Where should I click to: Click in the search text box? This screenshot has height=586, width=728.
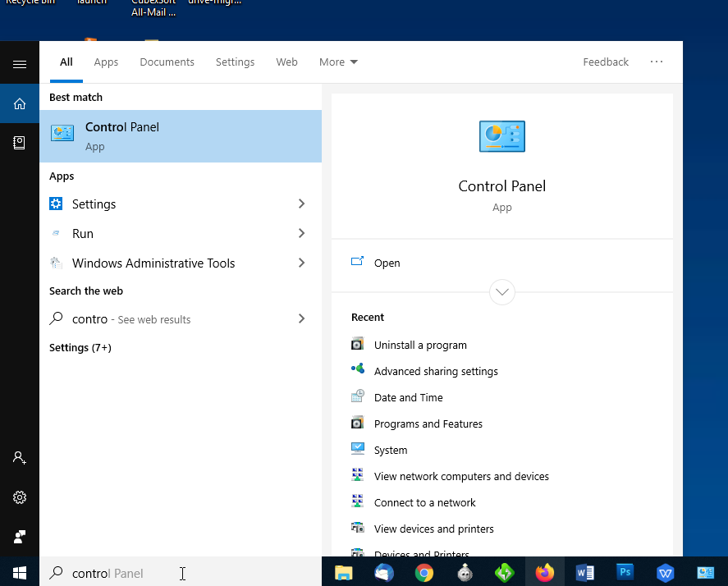(181, 574)
